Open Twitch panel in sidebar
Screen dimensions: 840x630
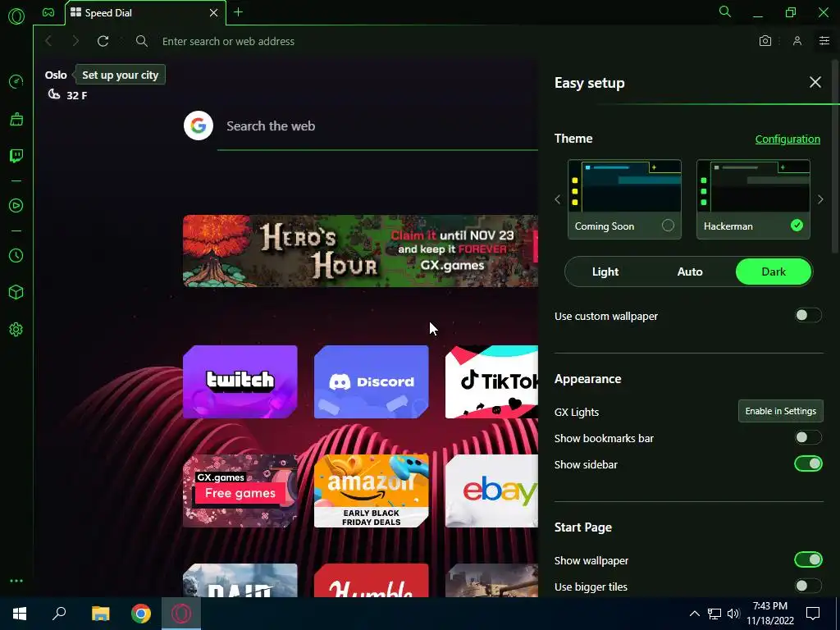pyautogui.click(x=16, y=156)
